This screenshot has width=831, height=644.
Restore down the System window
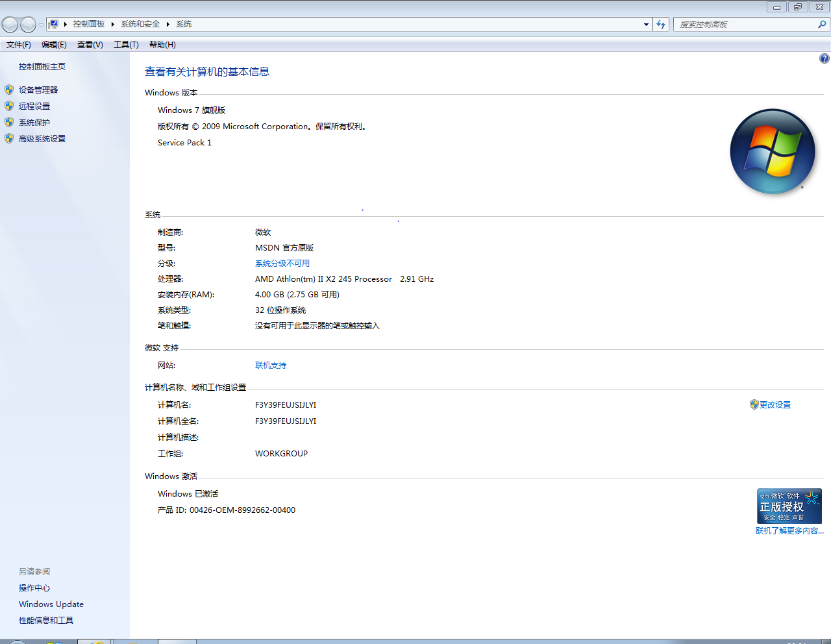click(x=798, y=7)
